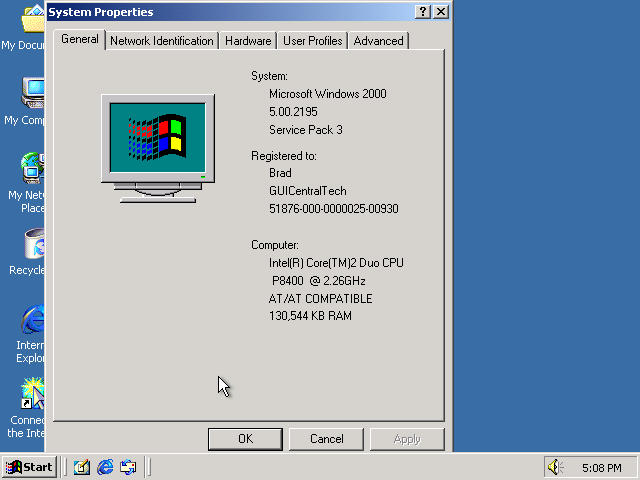Click the 'GUICentralTech' organization text

(x=307, y=191)
